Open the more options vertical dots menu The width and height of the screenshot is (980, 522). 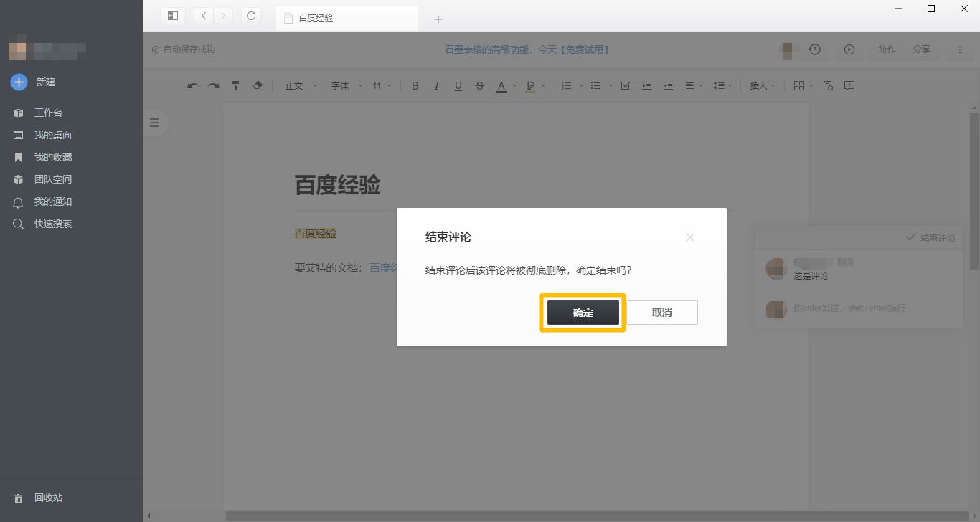click(x=960, y=49)
